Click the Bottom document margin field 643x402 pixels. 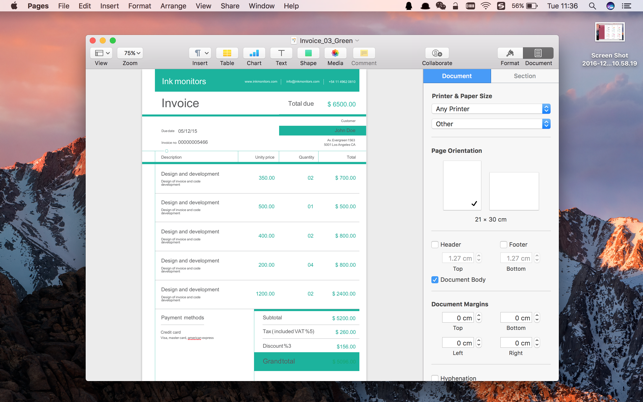[x=516, y=318]
